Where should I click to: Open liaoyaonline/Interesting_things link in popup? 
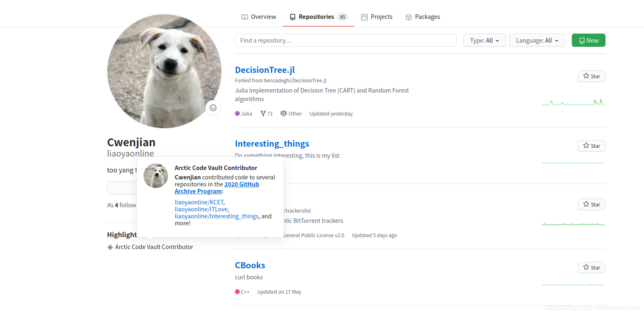[216, 216]
